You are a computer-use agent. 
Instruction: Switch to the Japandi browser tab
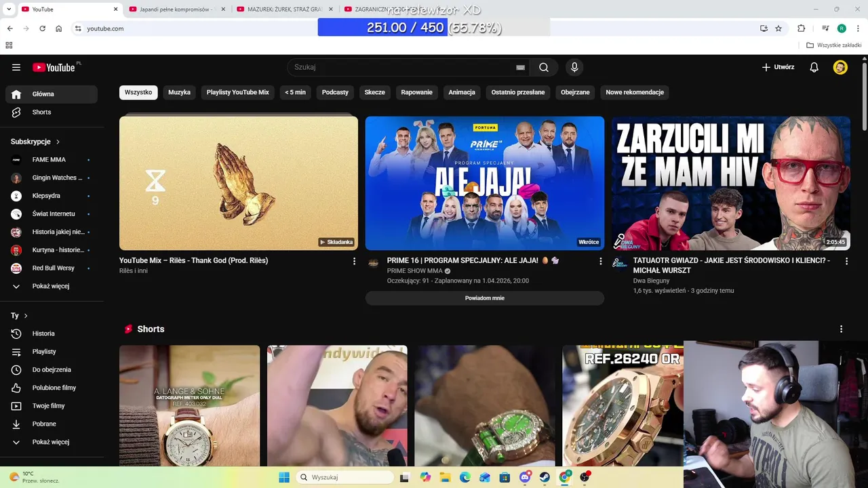click(x=176, y=9)
